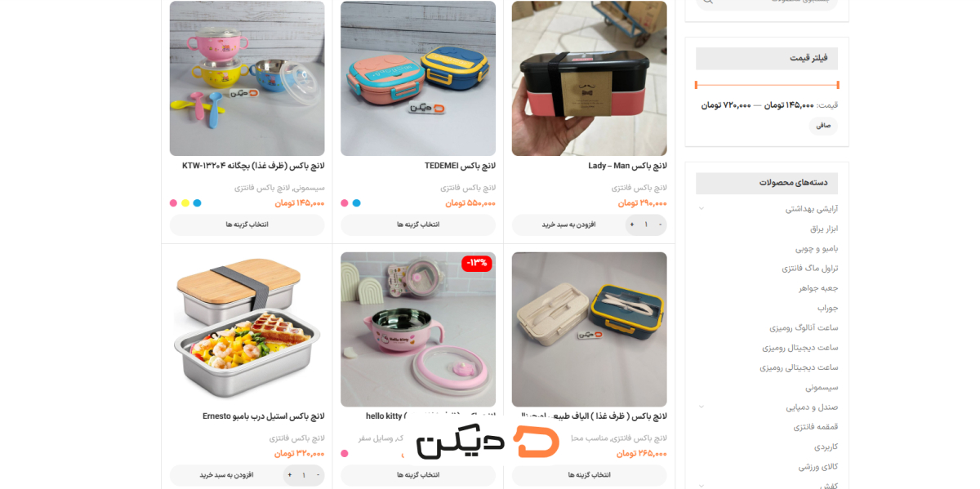Open the قمقمه فانتزی category
Viewport: 980px width, 489px height.
[815, 427]
